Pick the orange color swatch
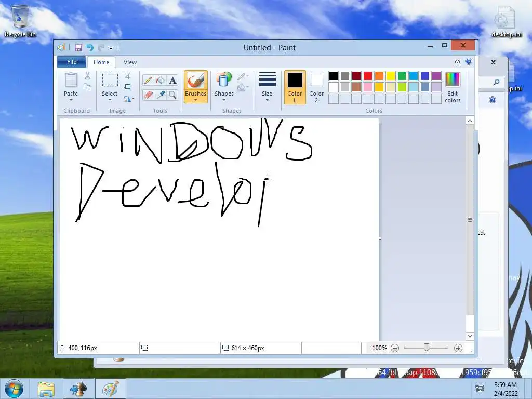The width and height of the screenshot is (532, 399). tap(379, 76)
